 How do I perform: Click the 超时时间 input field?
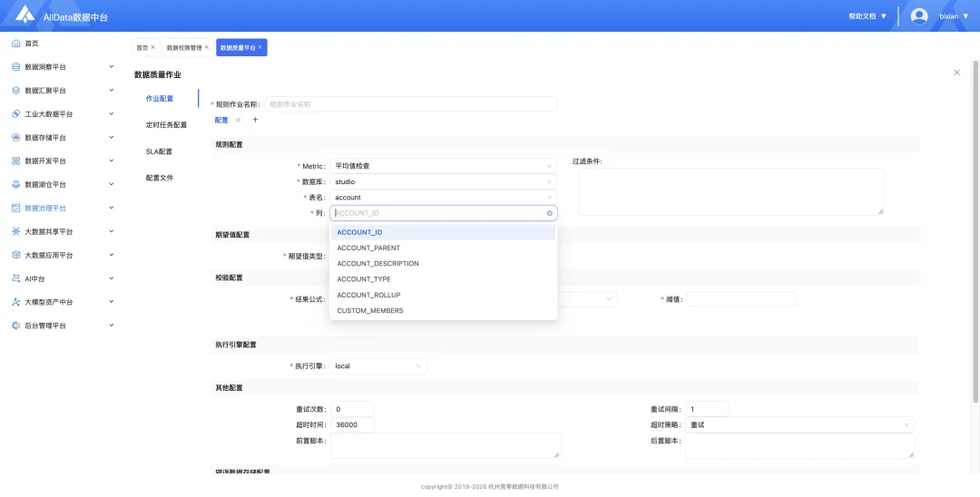coord(352,425)
